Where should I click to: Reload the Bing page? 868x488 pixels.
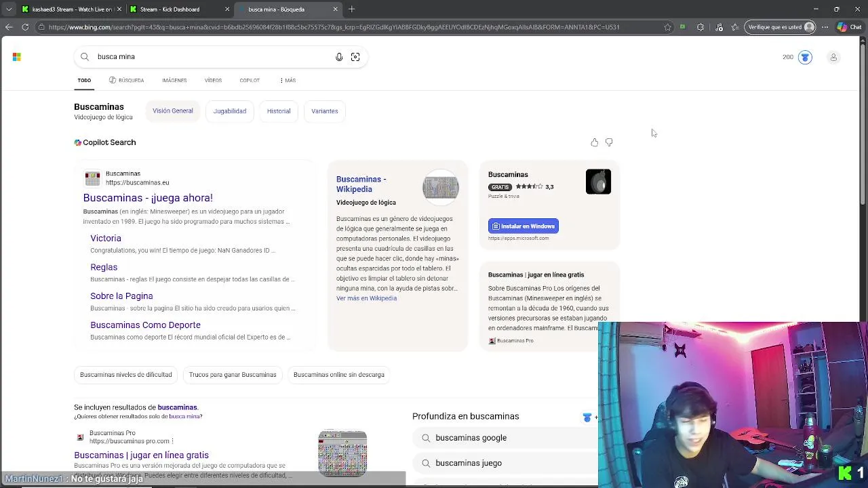coord(25,27)
